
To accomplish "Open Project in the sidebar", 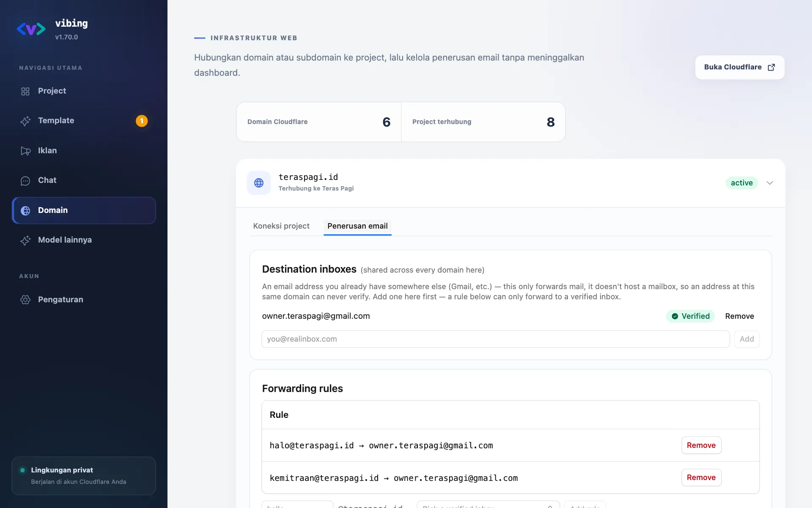I will [x=84, y=91].
